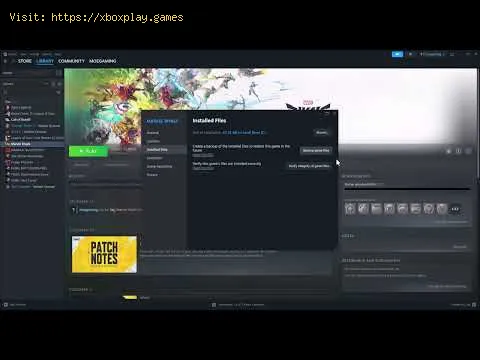
Task: Click the last achievement icon before the ellipsis
Action: pyautogui.click(x=442, y=209)
